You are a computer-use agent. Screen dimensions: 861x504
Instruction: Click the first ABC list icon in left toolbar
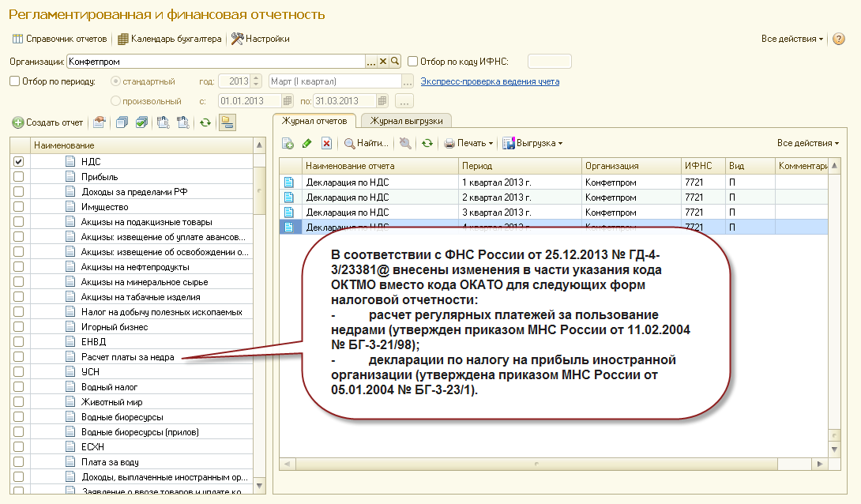[163, 122]
